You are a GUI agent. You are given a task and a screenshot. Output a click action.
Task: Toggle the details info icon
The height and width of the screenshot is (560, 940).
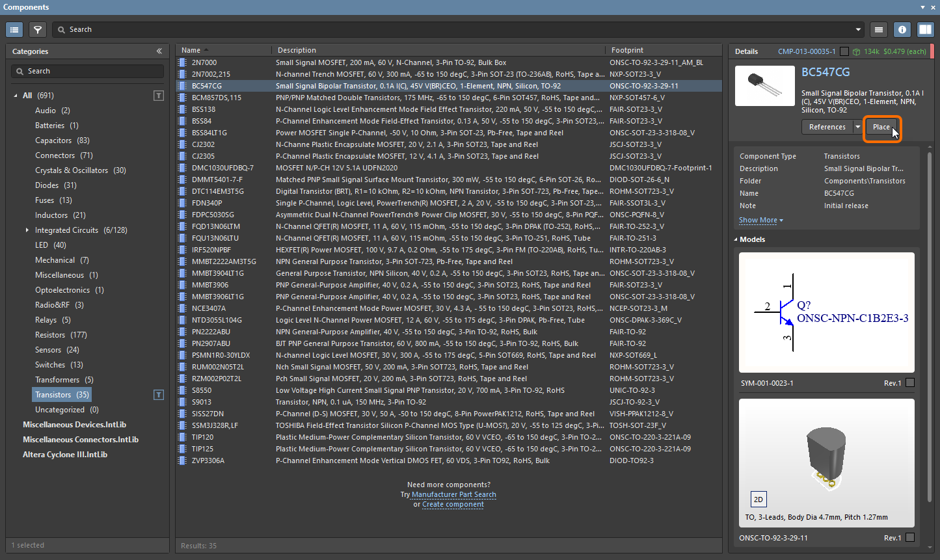pos(902,29)
